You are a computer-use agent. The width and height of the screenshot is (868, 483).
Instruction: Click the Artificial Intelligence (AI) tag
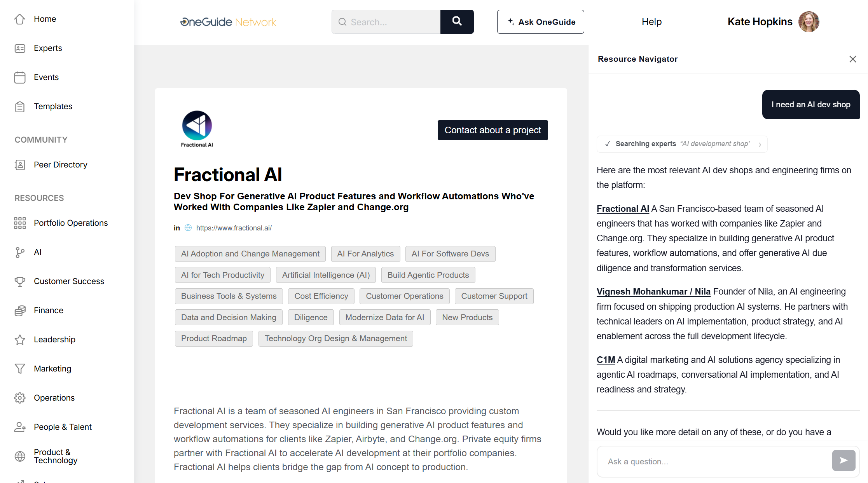coord(326,275)
